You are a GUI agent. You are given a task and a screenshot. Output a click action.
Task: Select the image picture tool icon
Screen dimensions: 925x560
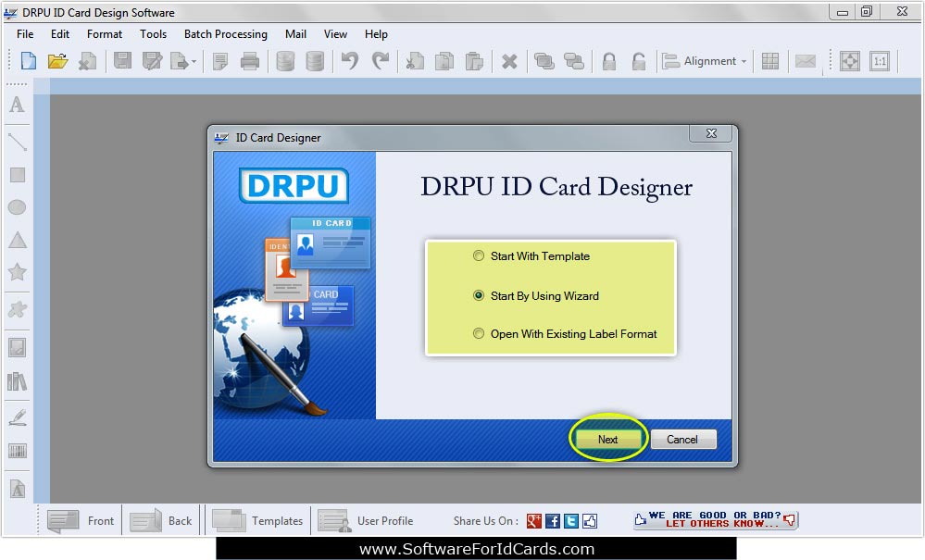(x=17, y=347)
